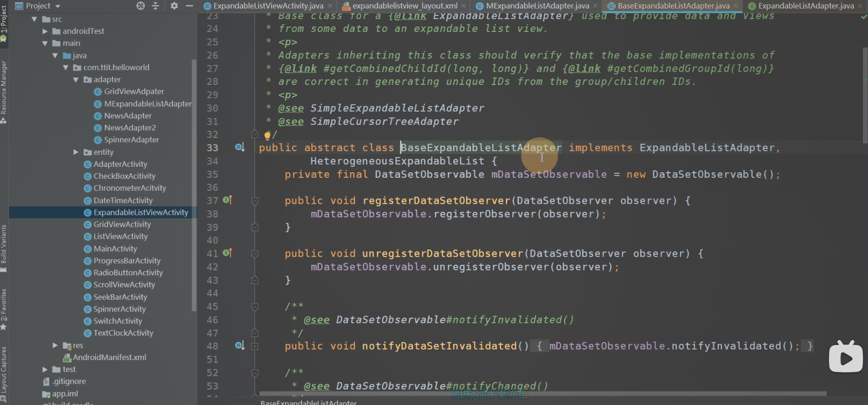Open SwitchActivity file
The image size is (868, 405).
click(112, 321)
